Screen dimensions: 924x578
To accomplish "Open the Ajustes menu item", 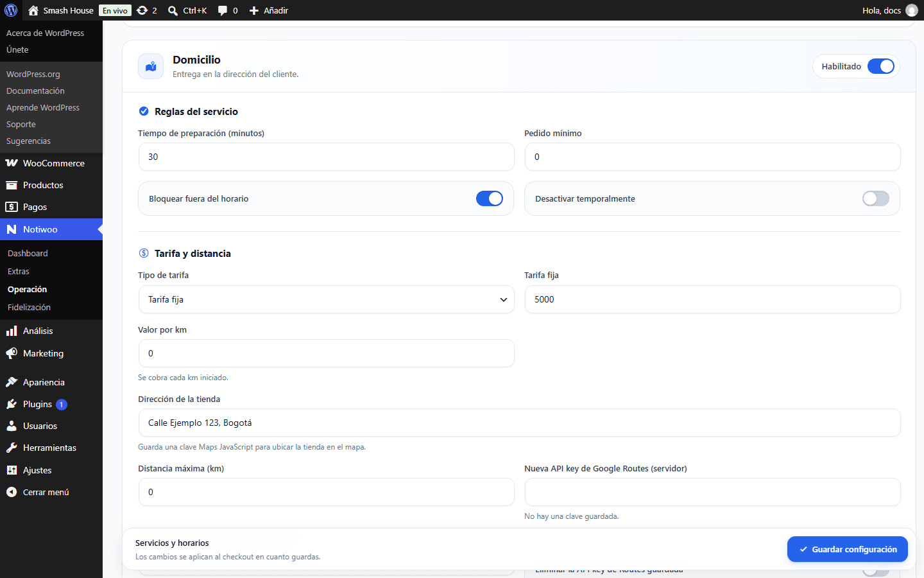I will click(37, 470).
